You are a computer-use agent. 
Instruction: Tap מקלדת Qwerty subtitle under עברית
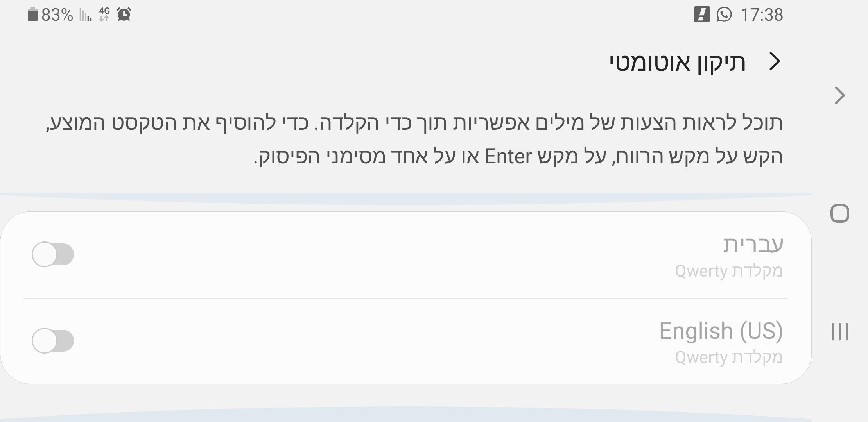tap(729, 271)
